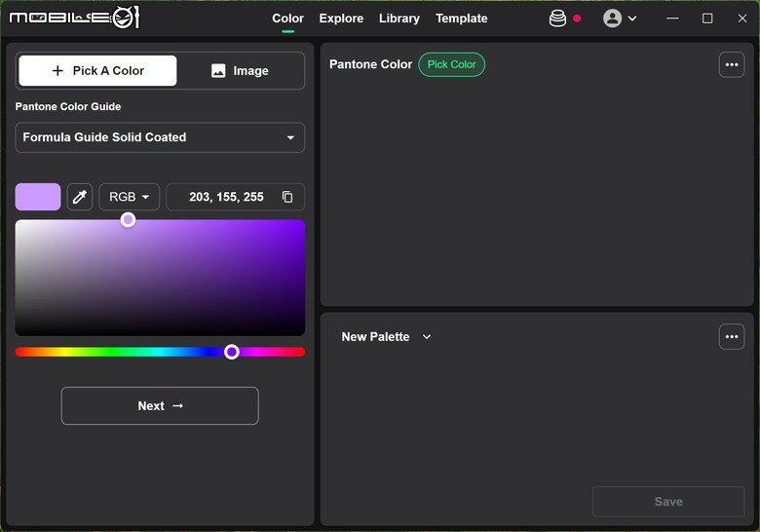760x532 pixels.
Task: Open the Library tab
Action: pyautogui.click(x=399, y=19)
